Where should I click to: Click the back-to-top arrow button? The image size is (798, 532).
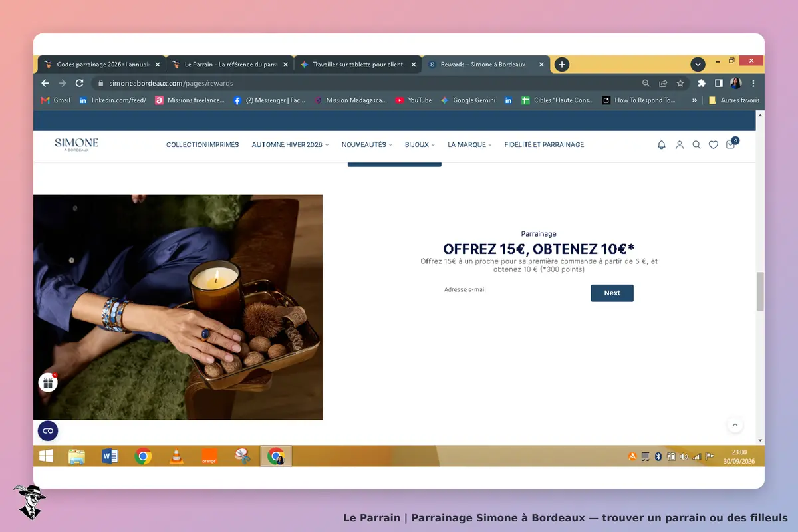coord(735,424)
